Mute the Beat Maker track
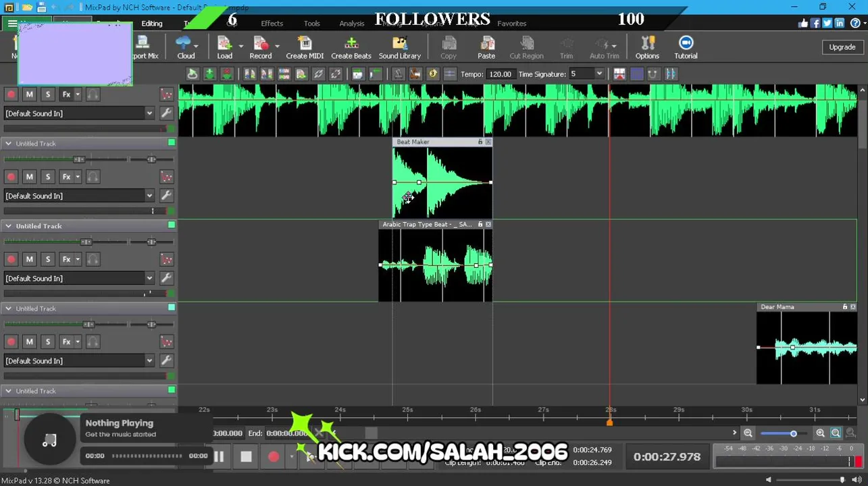Screen dimensions: 868x486 [x=29, y=177]
